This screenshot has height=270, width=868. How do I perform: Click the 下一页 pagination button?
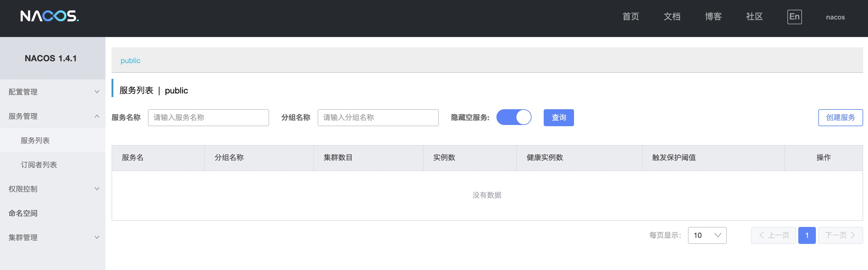(x=840, y=235)
